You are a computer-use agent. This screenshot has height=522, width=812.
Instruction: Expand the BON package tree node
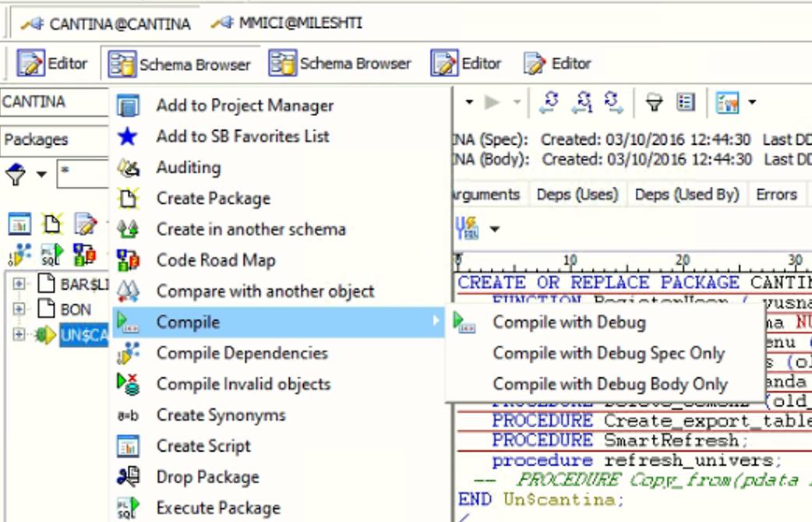19,309
